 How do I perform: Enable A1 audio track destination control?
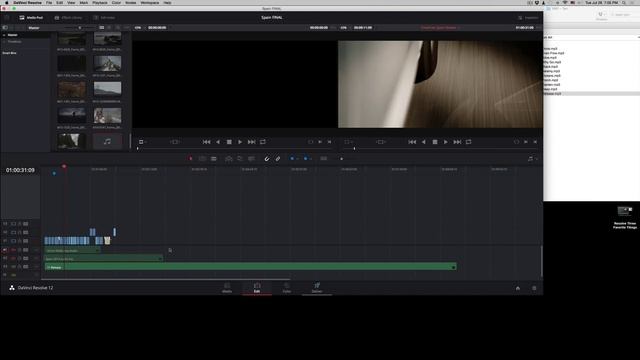5,249
